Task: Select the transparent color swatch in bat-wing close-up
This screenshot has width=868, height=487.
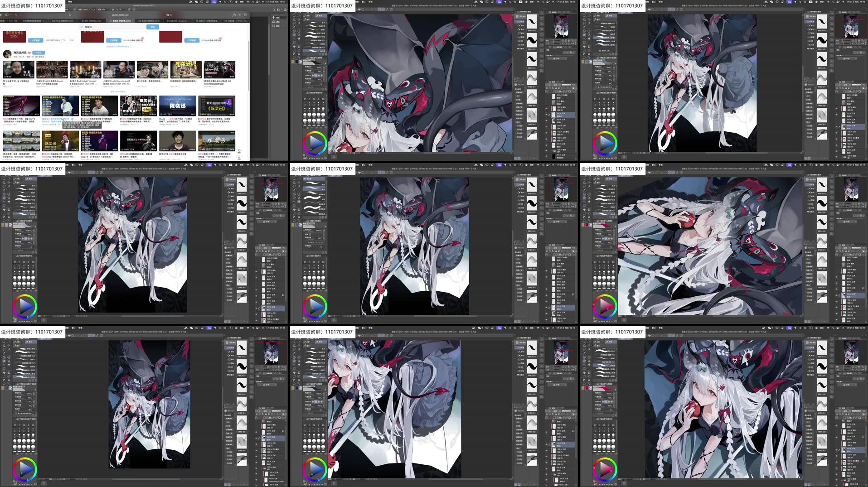Action: 301,62
